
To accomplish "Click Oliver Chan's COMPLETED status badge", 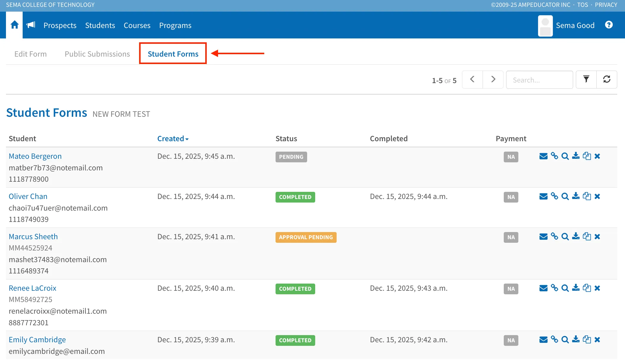I will click(x=295, y=197).
